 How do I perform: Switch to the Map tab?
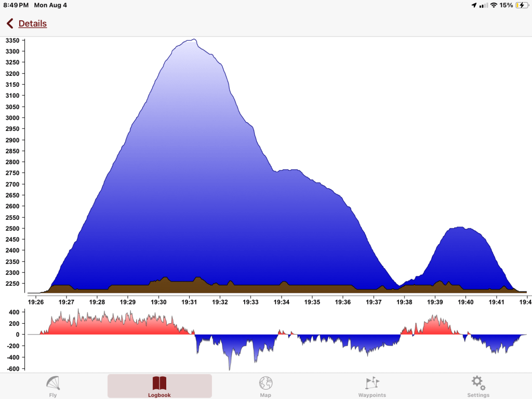tap(265, 383)
